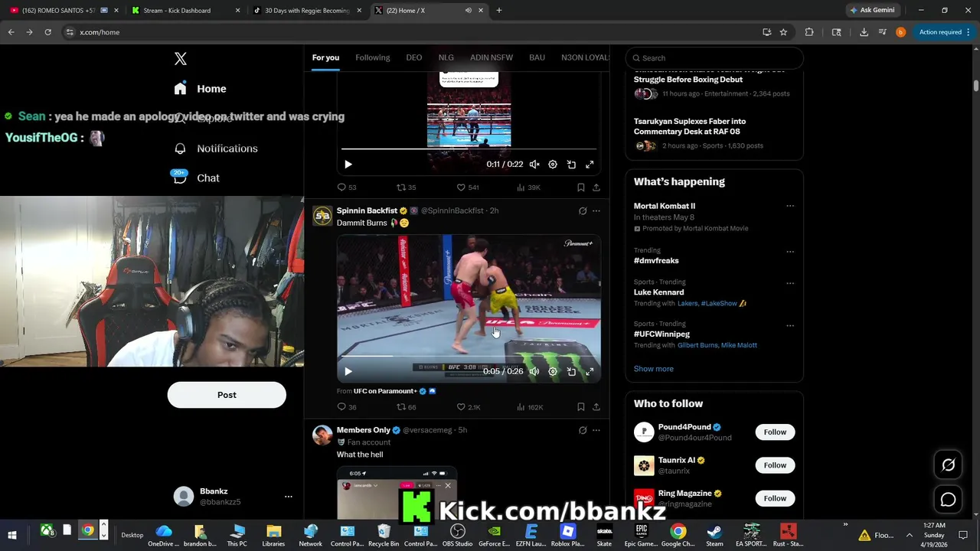Open settings on the boxing video

point(553,165)
